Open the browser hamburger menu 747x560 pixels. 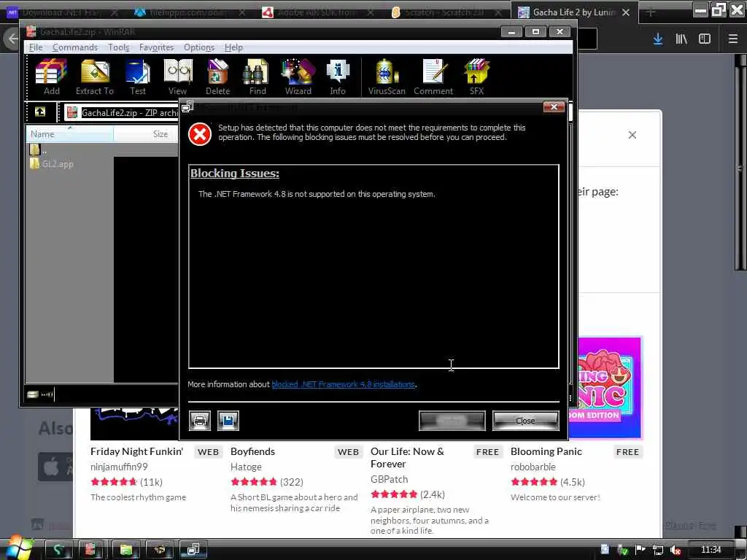[733, 39]
